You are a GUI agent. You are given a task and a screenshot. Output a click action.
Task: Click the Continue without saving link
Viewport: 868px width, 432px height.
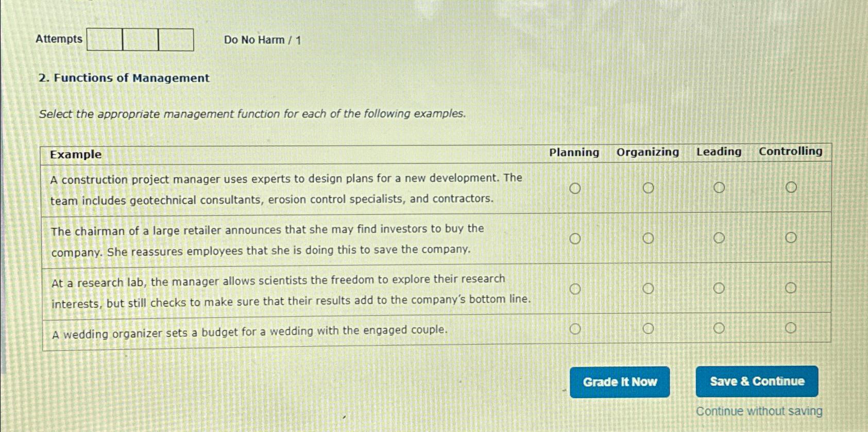click(x=759, y=411)
